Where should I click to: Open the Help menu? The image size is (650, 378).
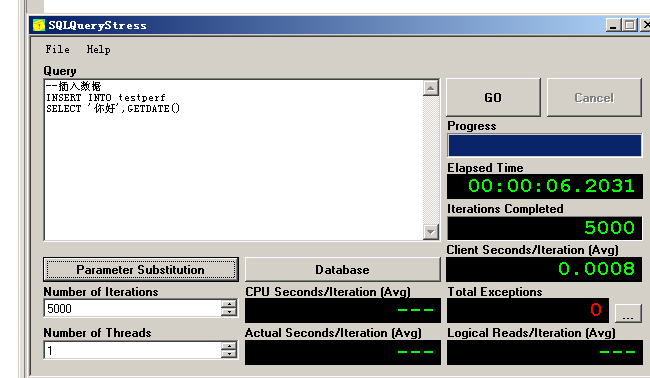point(98,50)
